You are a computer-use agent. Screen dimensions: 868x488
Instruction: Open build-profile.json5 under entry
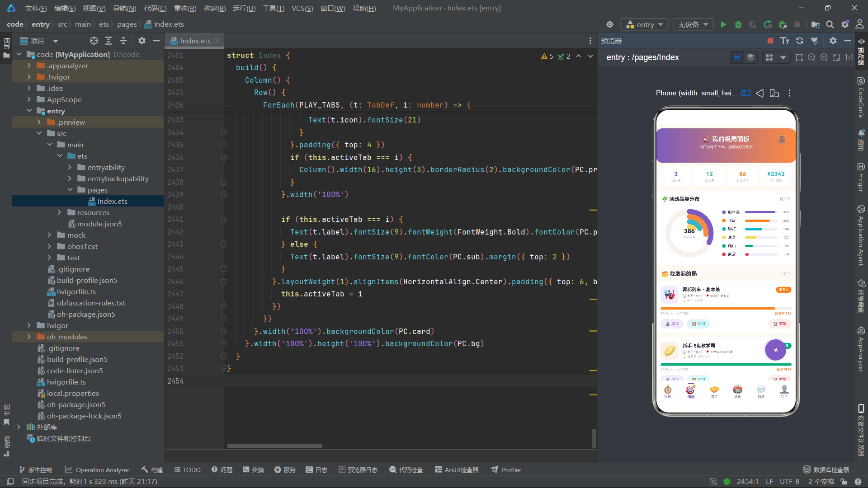click(x=87, y=280)
